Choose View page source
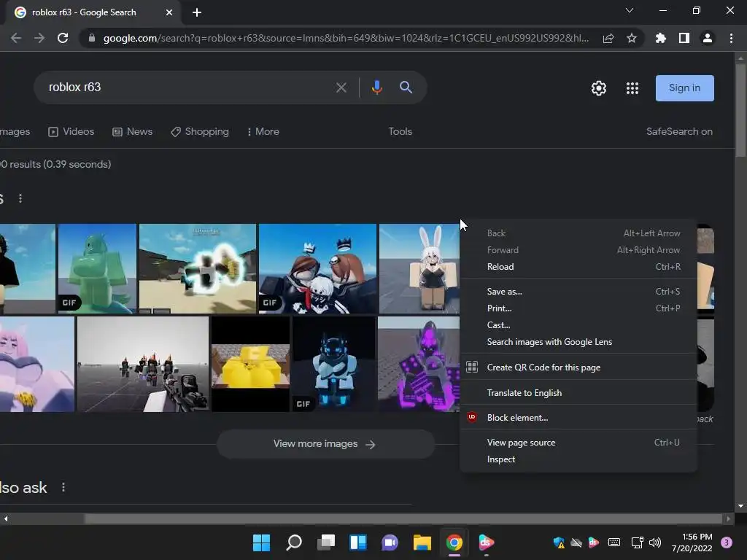This screenshot has height=560, width=747. coord(578,443)
